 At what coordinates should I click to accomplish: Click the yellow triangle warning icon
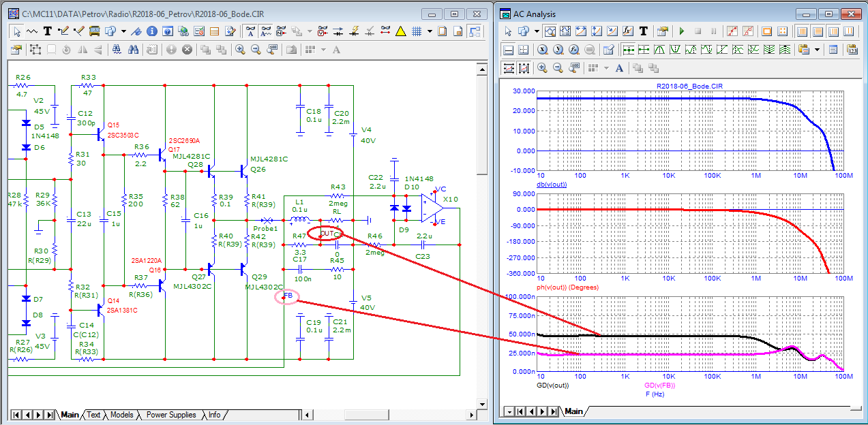click(401, 31)
